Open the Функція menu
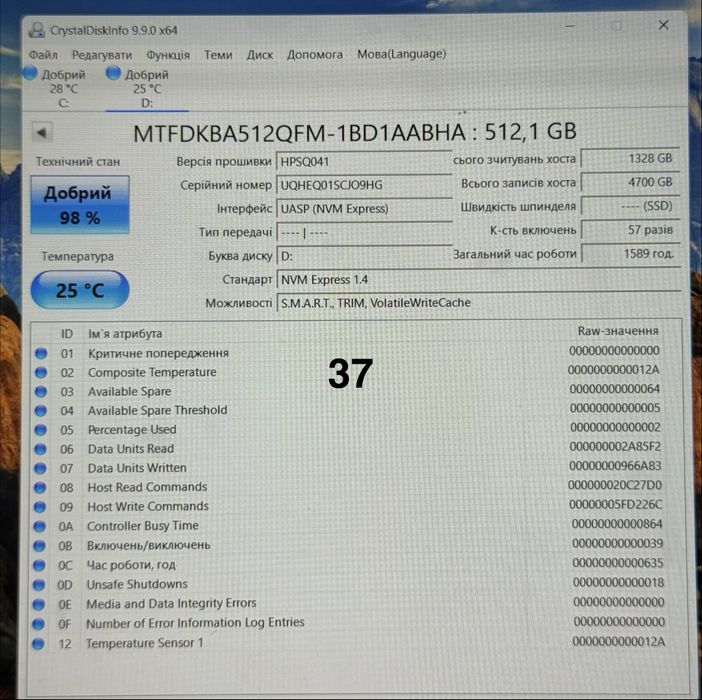The width and height of the screenshot is (702, 700). (x=168, y=55)
